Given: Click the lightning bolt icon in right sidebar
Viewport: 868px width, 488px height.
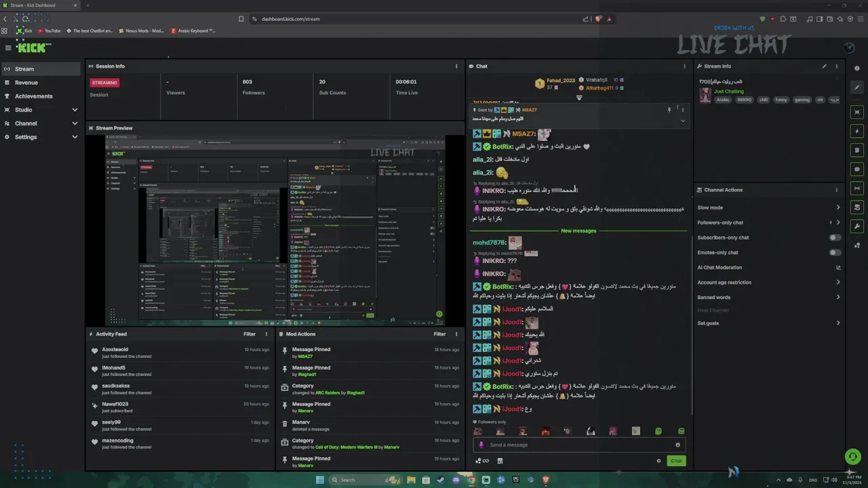Looking at the screenshot, I should (x=858, y=131).
